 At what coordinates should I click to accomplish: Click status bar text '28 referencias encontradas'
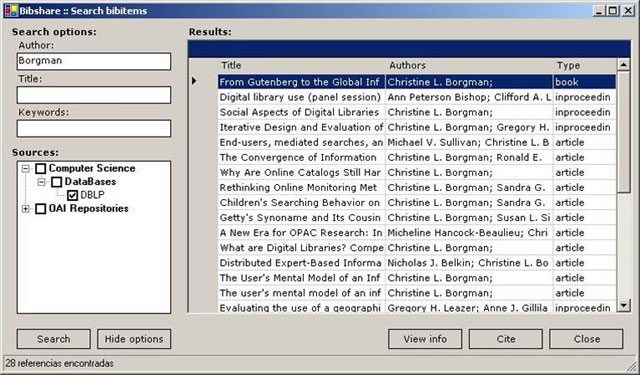[x=60, y=363]
